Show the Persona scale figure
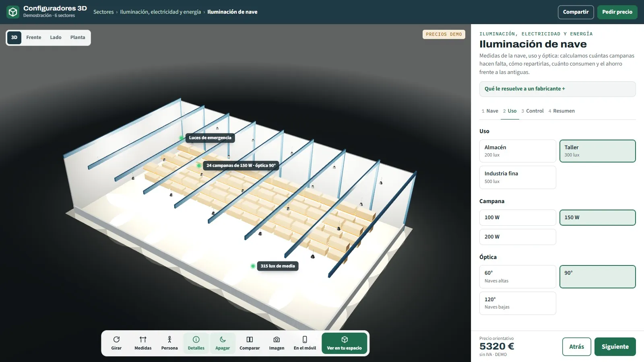The image size is (644, 362). click(x=169, y=343)
